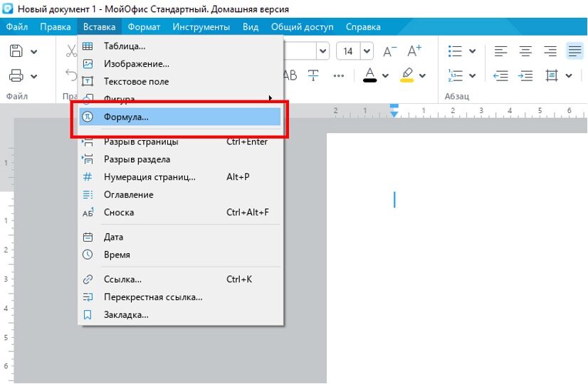Choose Таблица... from Insert menu
588x384 pixels.
(180, 46)
